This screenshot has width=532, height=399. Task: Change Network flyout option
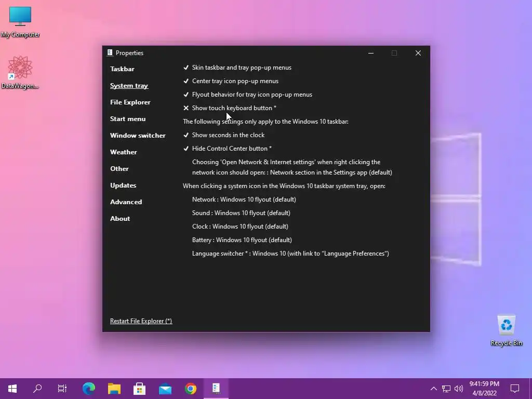click(x=244, y=199)
